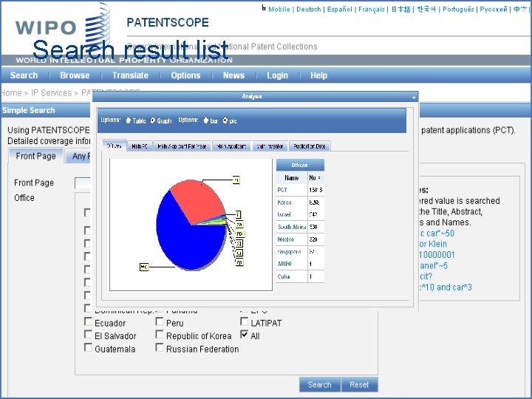Check the LATIPAT checkbox
The image size is (532, 399).
[244, 321]
